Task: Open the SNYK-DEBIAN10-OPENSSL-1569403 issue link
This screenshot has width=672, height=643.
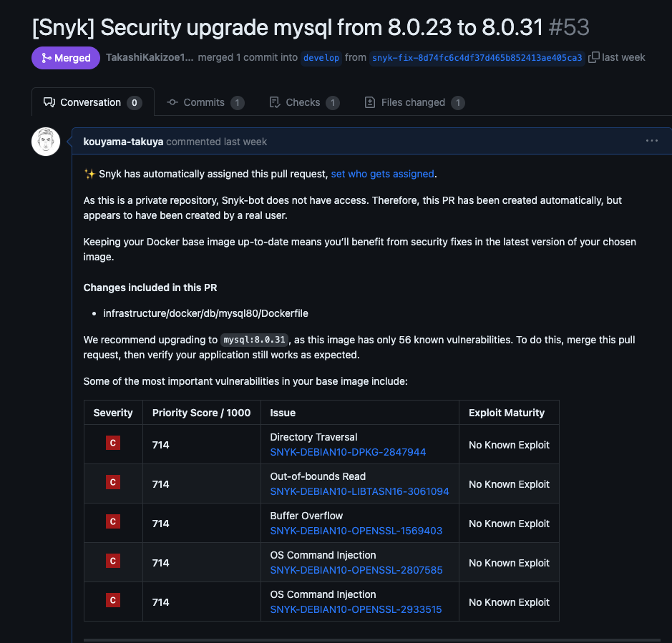Action: click(356, 531)
